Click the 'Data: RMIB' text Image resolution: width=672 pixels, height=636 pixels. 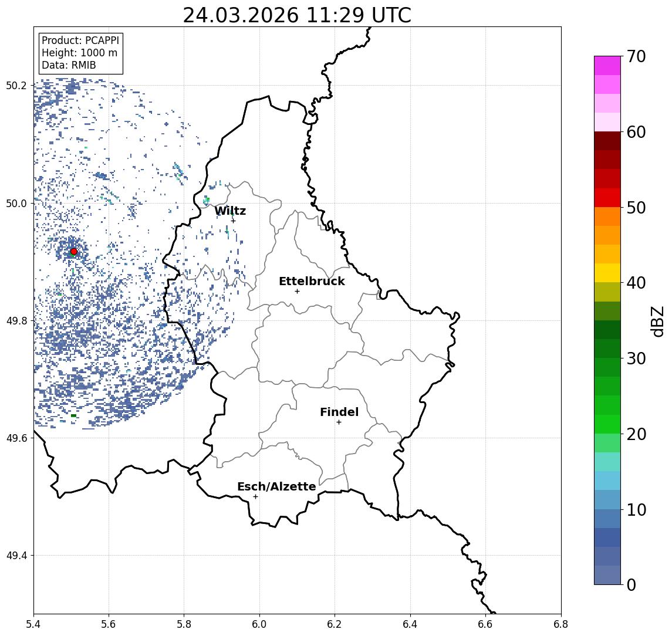point(69,65)
